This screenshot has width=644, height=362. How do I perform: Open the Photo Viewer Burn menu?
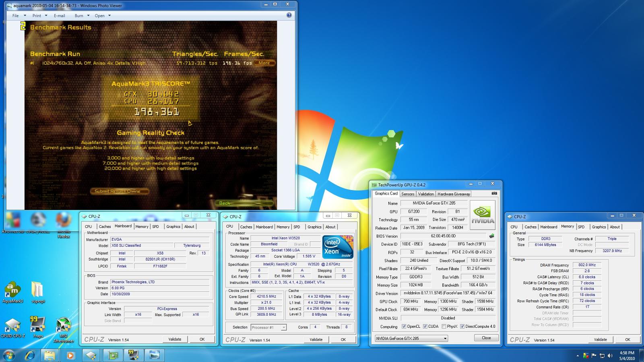(x=82, y=16)
